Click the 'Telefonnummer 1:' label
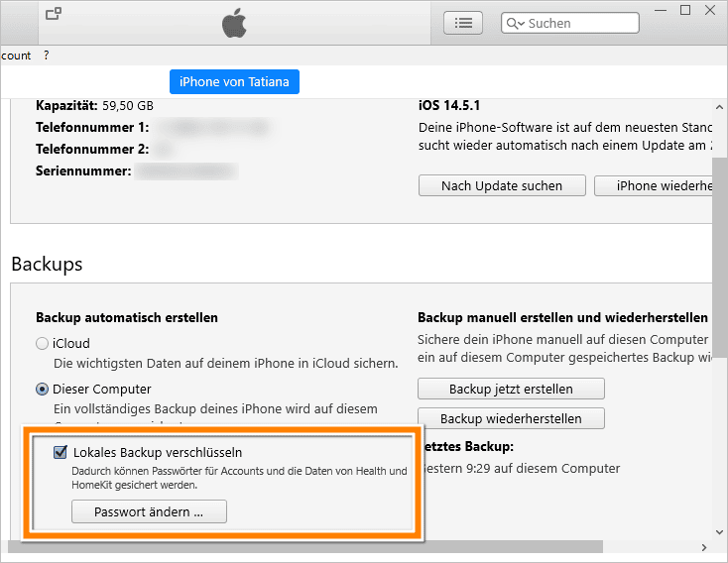The height and width of the screenshot is (563, 728). [x=92, y=127]
